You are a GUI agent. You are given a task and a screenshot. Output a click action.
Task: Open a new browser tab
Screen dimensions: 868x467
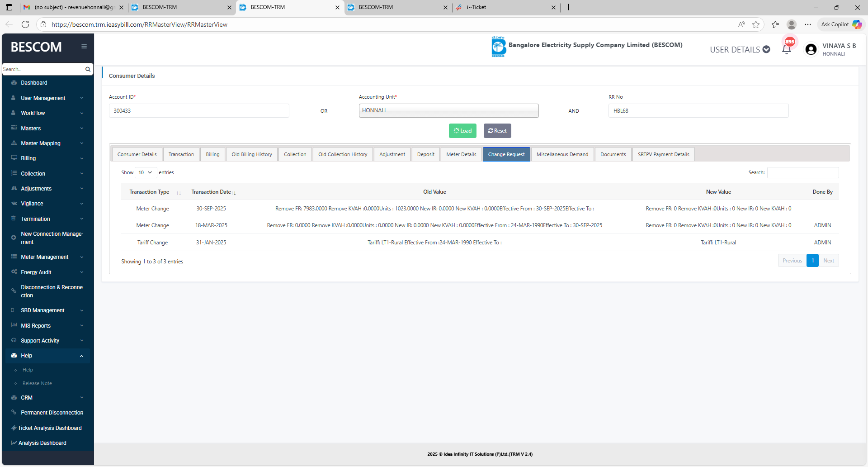[569, 7]
